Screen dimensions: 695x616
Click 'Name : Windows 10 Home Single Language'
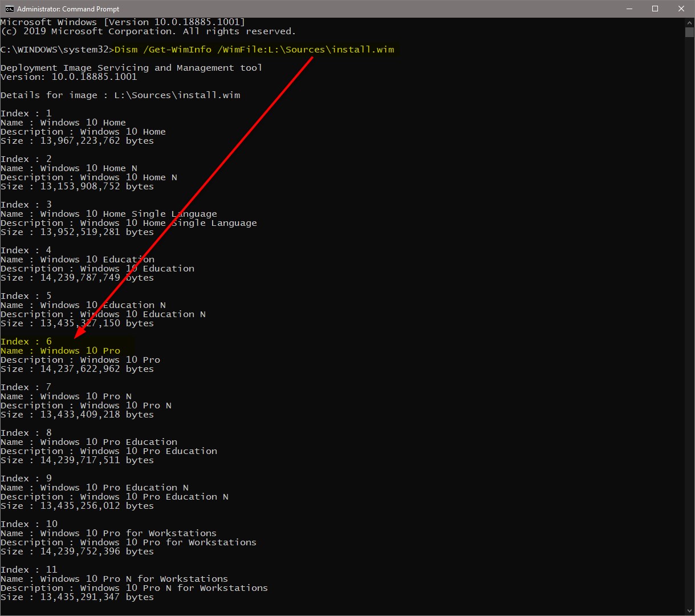coord(109,214)
